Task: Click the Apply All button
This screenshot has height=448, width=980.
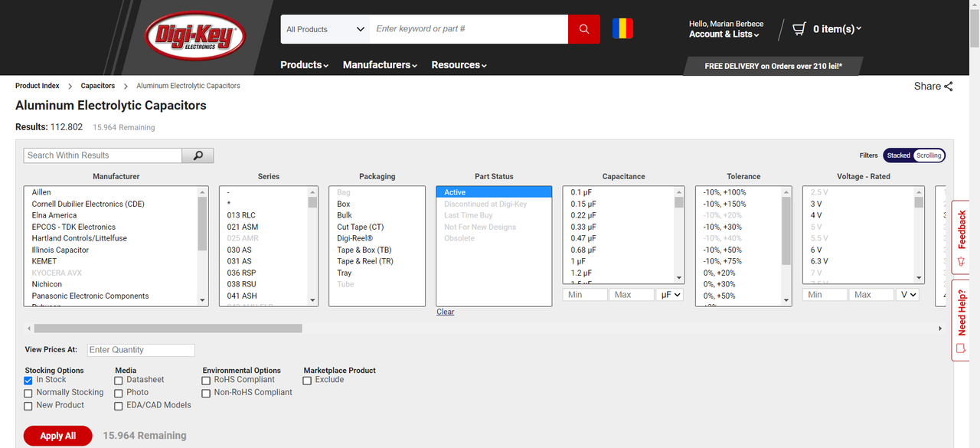Action: pos(58,436)
